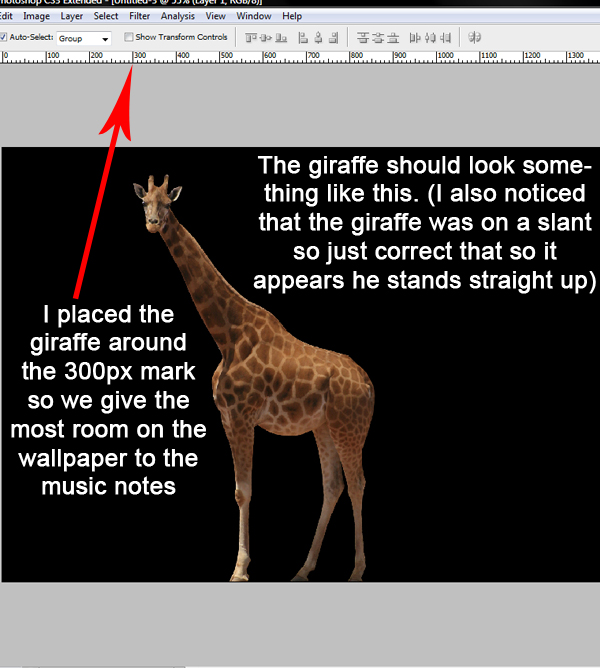The width and height of the screenshot is (600, 668).
Task: Click the Align bottom edges icon
Action: pyautogui.click(x=281, y=38)
